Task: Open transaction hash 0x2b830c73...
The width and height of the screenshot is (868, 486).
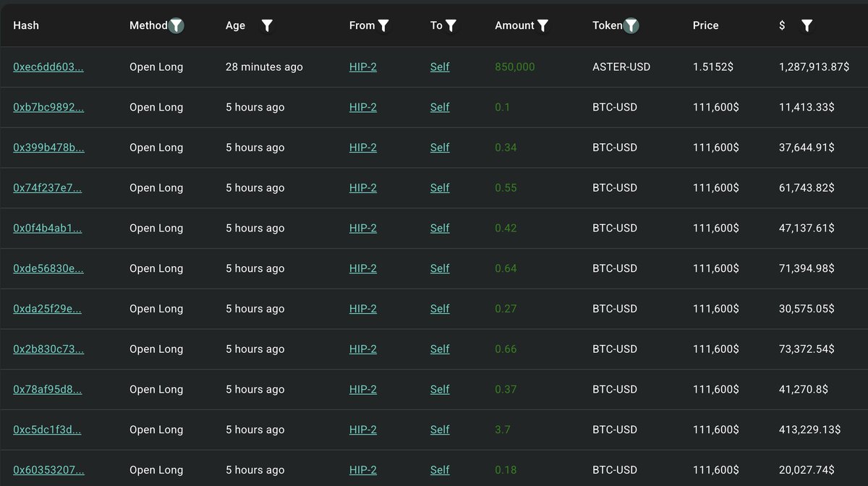Action: pos(48,349)
